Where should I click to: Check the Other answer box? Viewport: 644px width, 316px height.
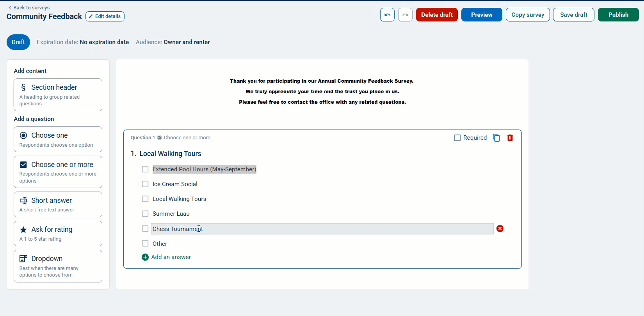[x=145, y=243]
